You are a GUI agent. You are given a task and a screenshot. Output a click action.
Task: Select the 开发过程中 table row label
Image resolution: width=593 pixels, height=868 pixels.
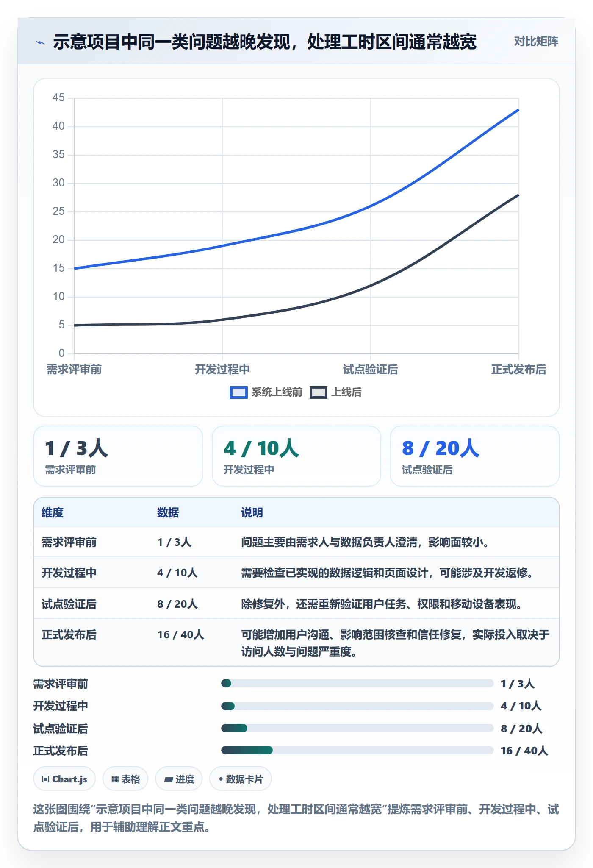[x=69, y=573]
